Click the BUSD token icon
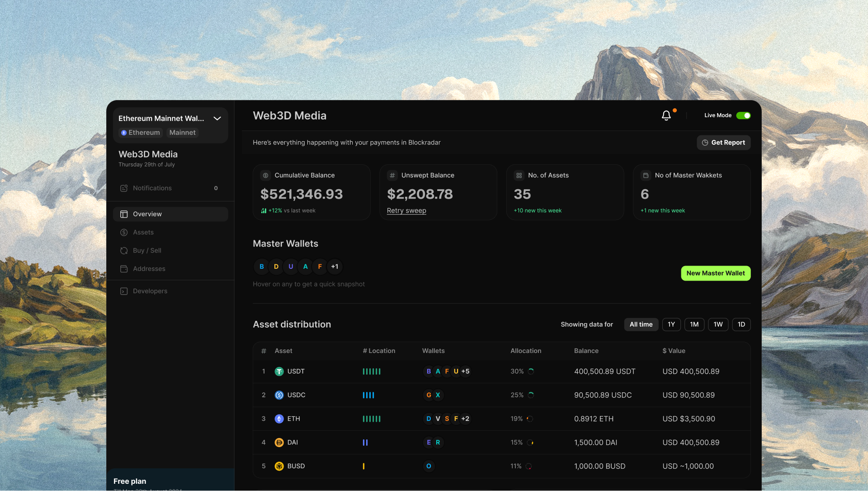The width and height of the screenshot is (868, 491). click(279, 466)
